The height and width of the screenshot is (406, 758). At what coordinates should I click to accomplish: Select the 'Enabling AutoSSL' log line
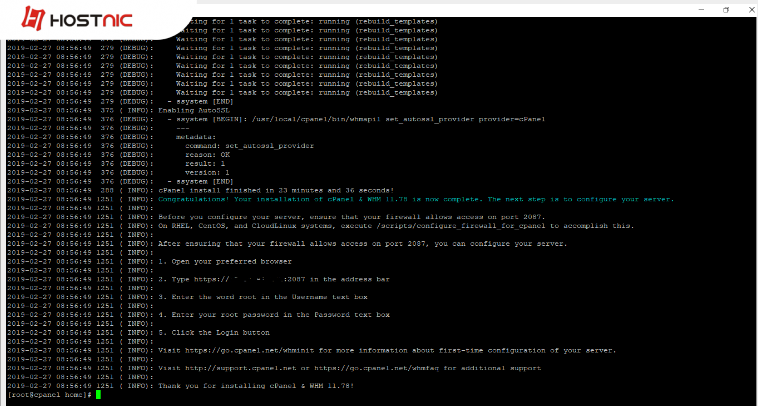click(195, 110)
